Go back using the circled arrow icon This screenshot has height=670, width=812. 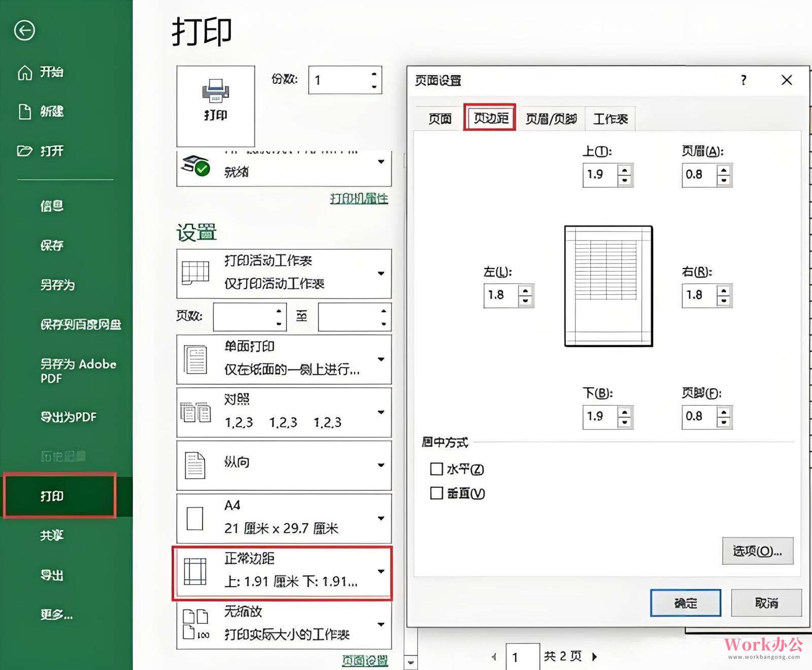[x=24, y=30]
